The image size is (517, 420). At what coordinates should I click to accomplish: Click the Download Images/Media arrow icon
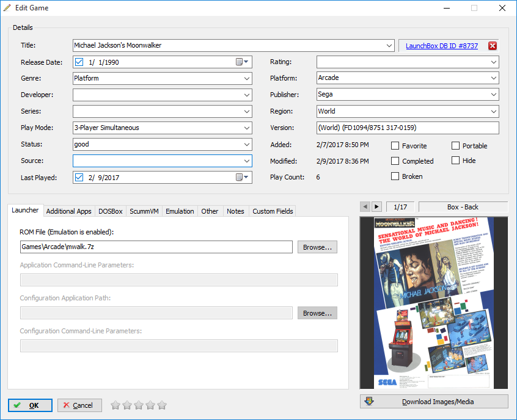click(369, 401)
